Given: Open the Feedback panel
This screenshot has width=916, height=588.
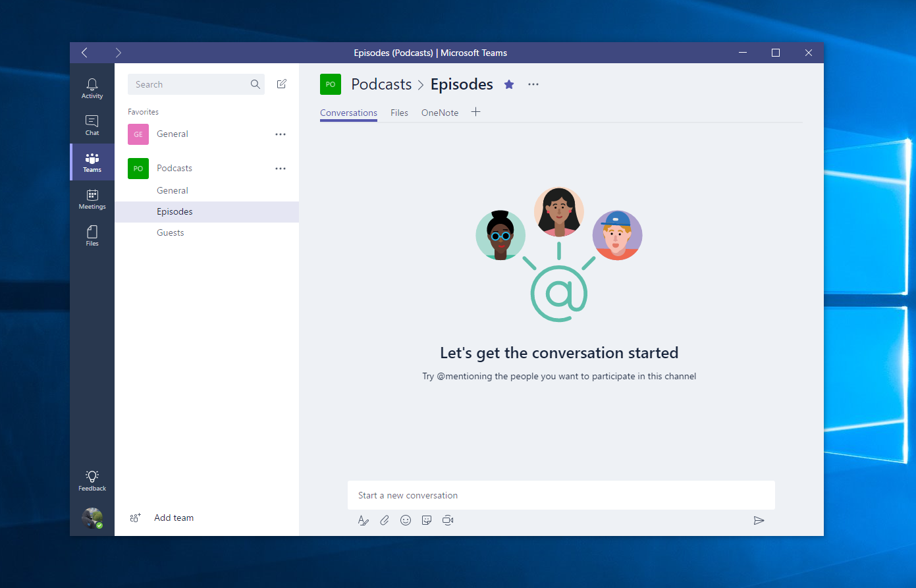Looking at the screenshot, I should click(92, 479).
